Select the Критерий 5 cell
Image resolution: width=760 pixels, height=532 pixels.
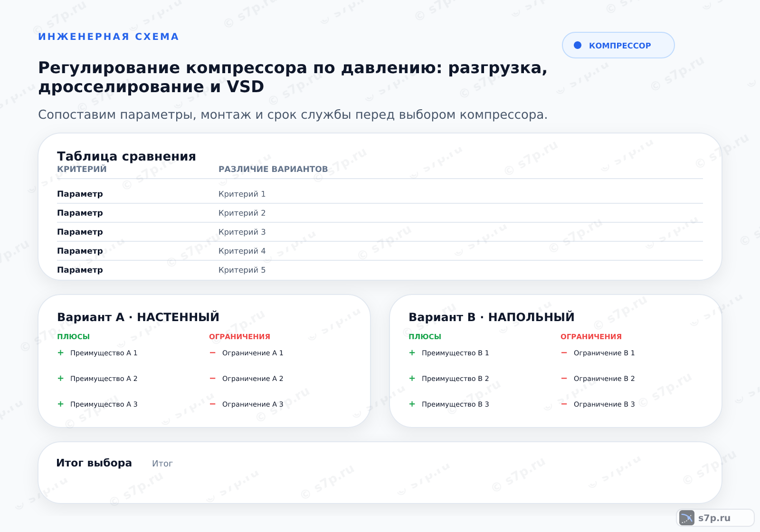click(242, 270)
